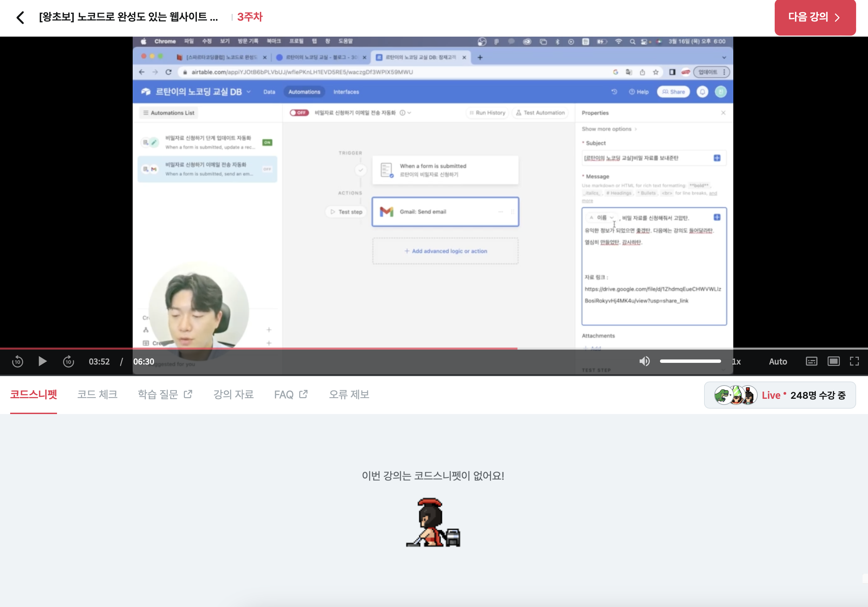Toggle the ON badge of 단계 업데이트 자동화
This screenshot has height=607, width=868.
click(267, 142)
